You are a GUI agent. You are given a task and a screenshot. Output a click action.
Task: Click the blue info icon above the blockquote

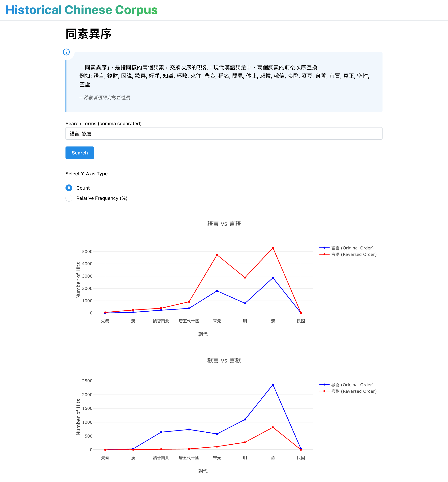tap(66, 52)
